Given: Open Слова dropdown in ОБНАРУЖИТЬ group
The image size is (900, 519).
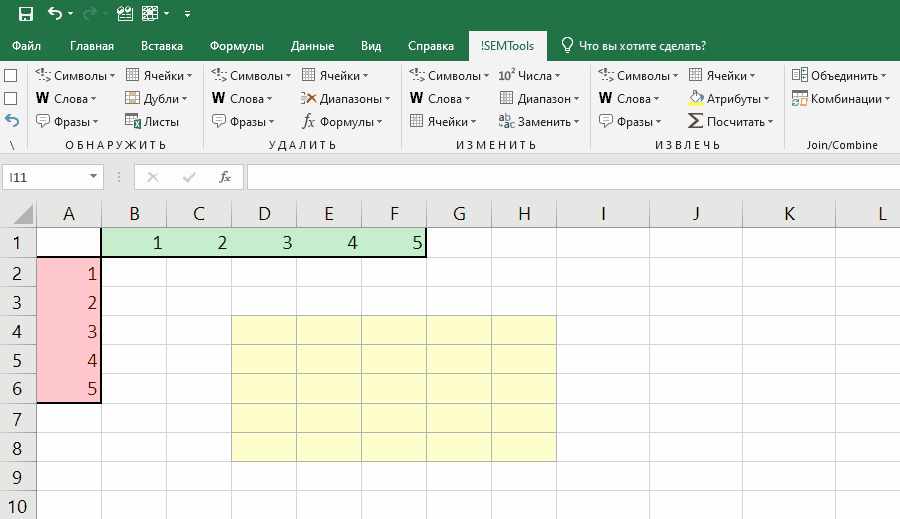Looking at the screenshot, I should [66, 99].
